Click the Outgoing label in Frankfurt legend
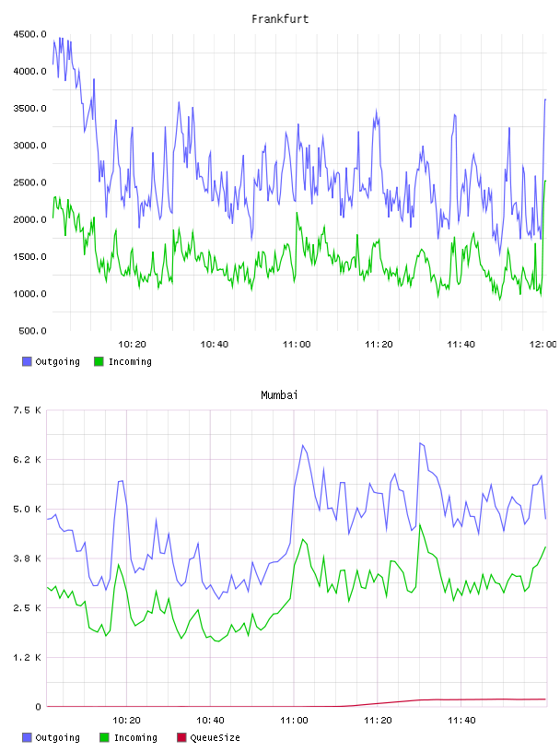 [x=57, y=361]
